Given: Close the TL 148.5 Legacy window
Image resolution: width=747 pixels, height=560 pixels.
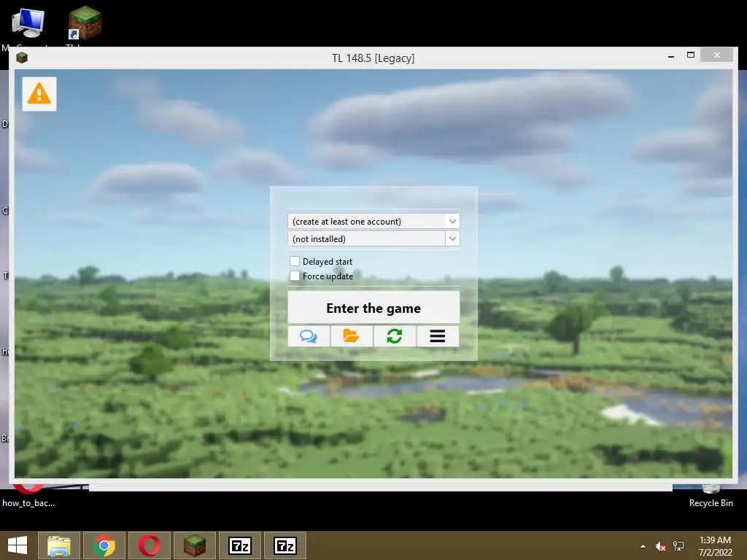Looking at the screenshot, I should [x=717, y=55].
